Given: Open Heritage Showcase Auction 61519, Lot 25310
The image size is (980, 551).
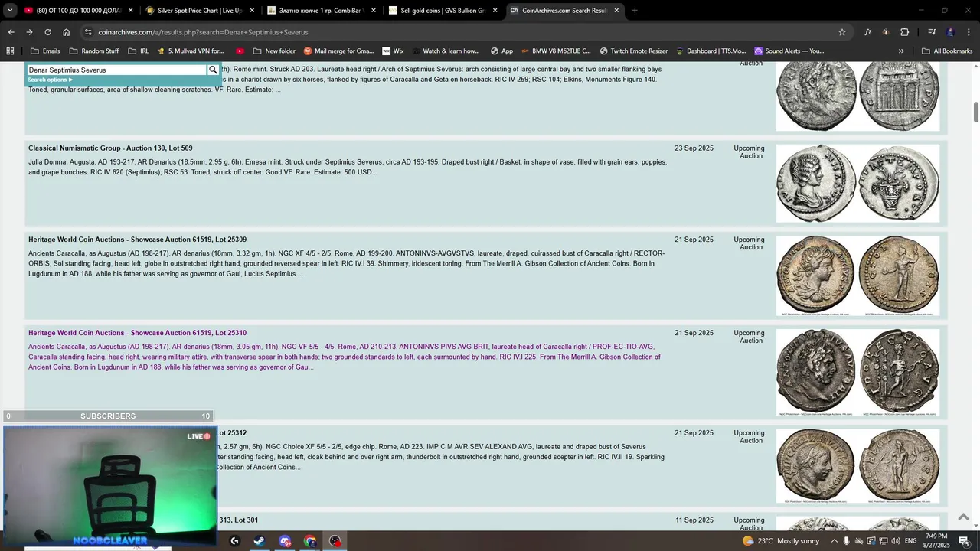Looking at the screenshot, I should (x=137, y=333).
